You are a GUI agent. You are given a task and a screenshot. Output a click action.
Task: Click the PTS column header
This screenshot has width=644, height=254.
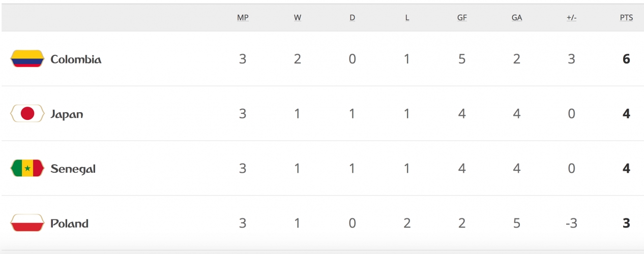(x=626, y=17)
